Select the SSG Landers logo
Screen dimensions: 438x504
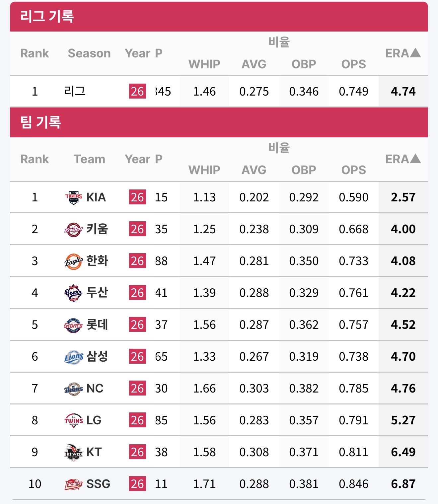(74, 484)
